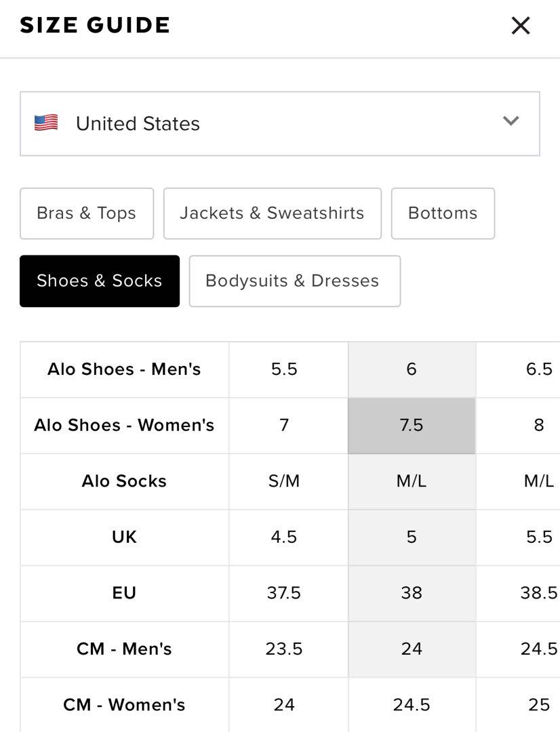Open the Bottoms size tab
Viewport: 560px width, 732px height.
point(443,213)
